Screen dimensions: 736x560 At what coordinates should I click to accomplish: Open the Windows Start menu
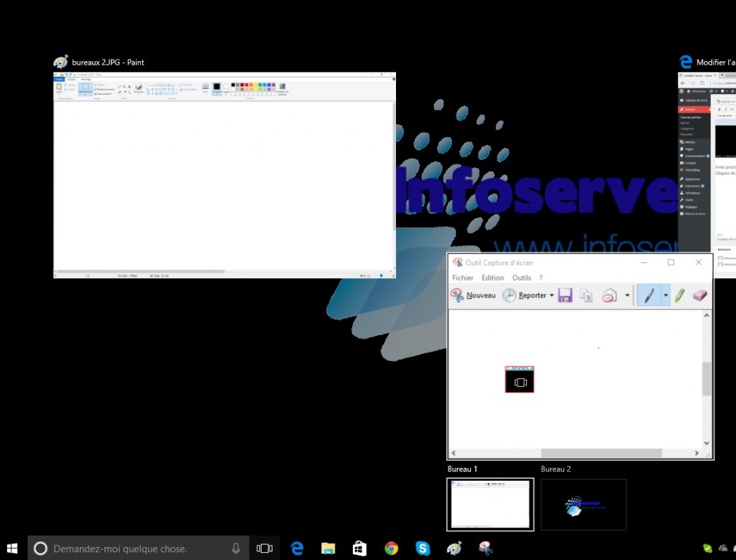click(x=12, y=548)
